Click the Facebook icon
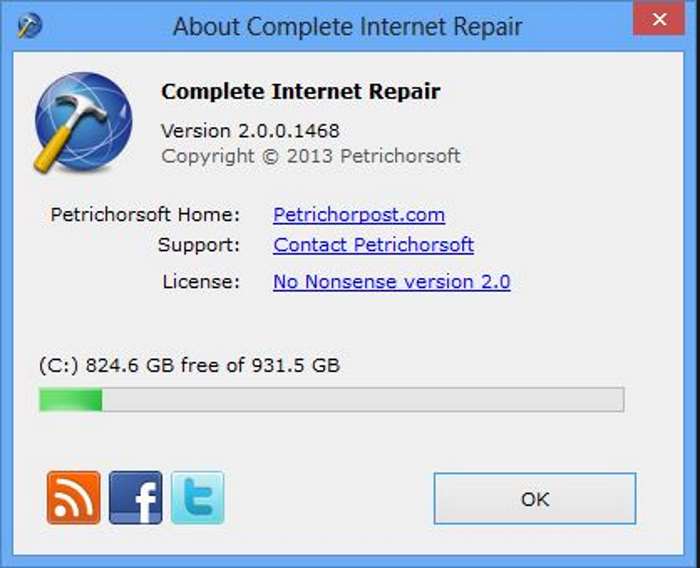 tap(135, 497)
